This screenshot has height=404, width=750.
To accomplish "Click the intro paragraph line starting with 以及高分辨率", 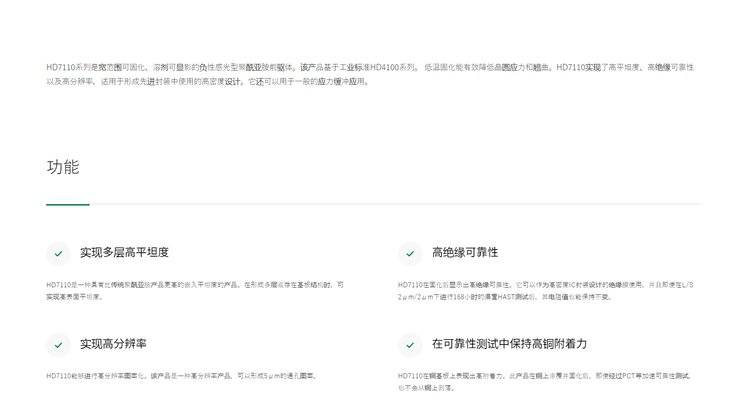I will point(208,82).
